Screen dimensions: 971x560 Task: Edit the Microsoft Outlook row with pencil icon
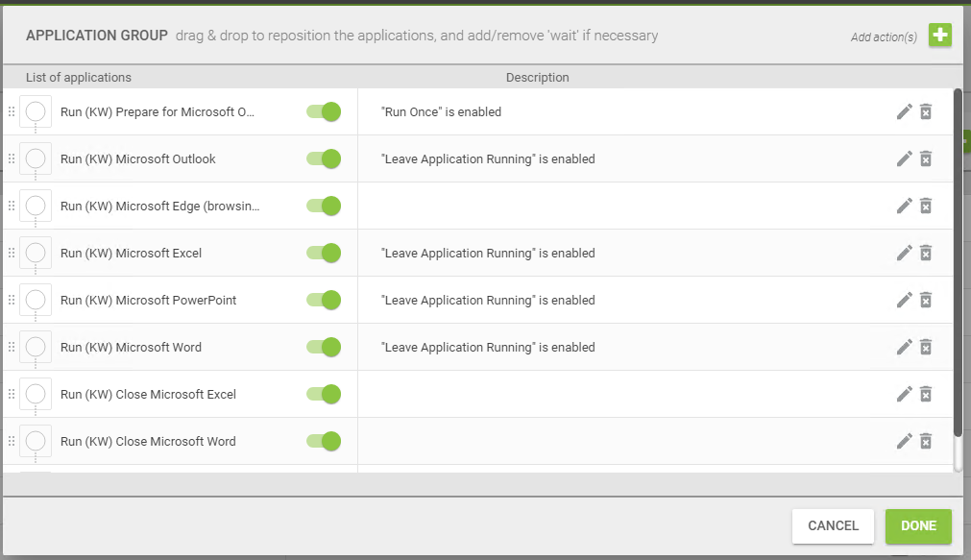904,158
